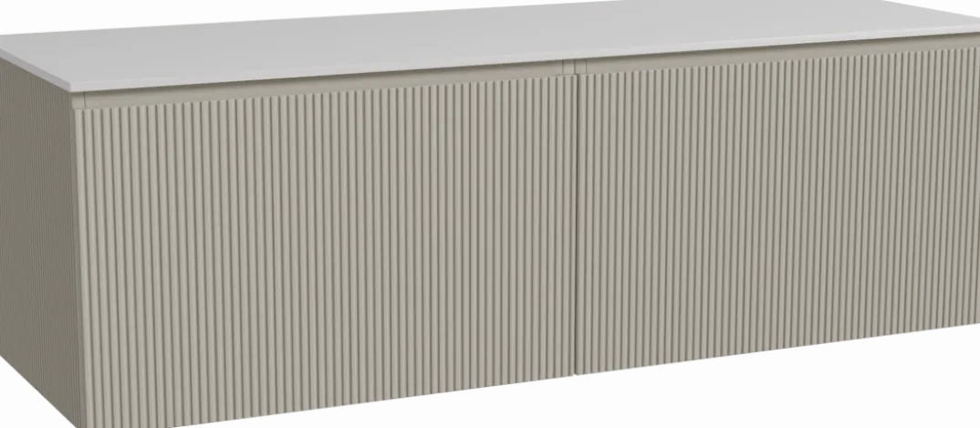Click the left fluted cabinet door
The height and width of the screenshot is (428, 980).
(325, 250)
